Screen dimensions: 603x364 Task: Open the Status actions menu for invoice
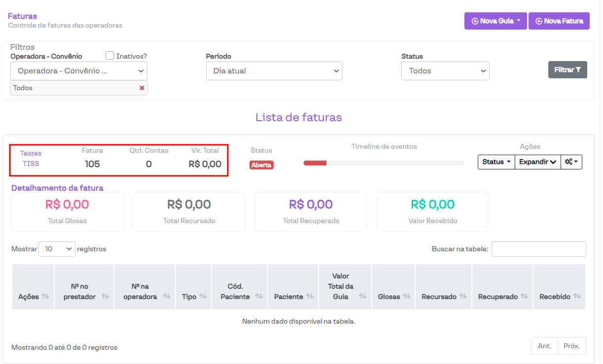pyautogui.click(x=496, y=162)
